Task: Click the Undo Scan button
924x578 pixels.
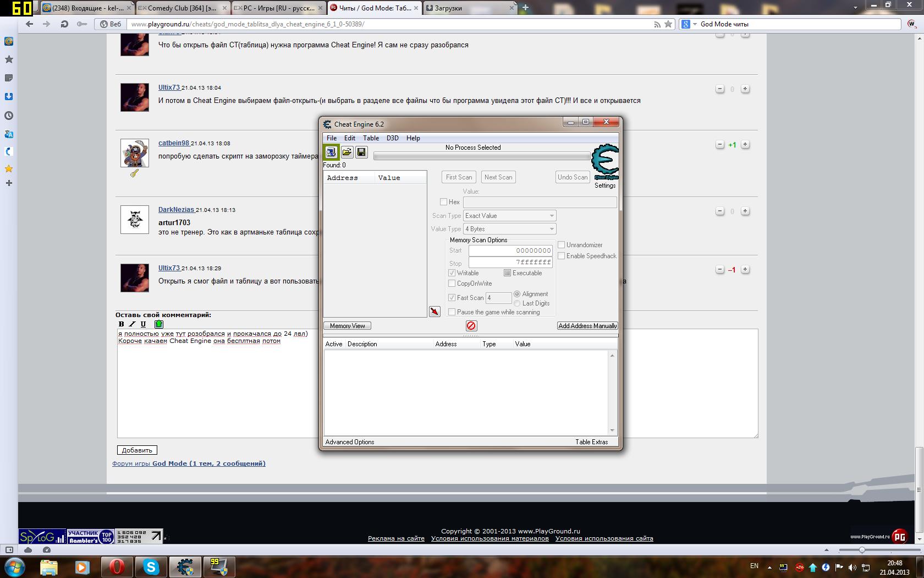Action: pos(573,177)
